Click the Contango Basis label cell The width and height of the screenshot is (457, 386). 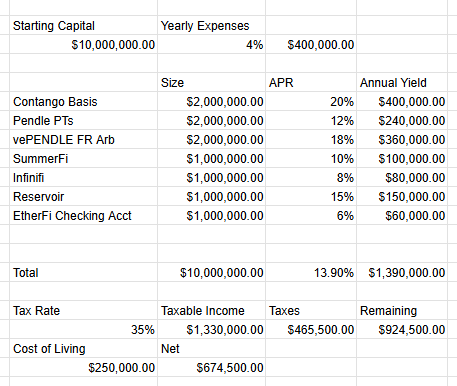coord(83,101)
